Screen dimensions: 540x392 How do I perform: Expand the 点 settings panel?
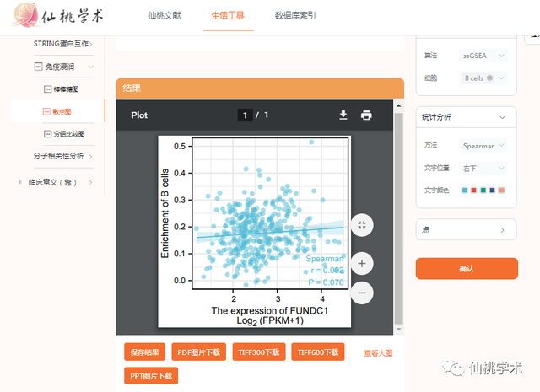pos(467,229)
